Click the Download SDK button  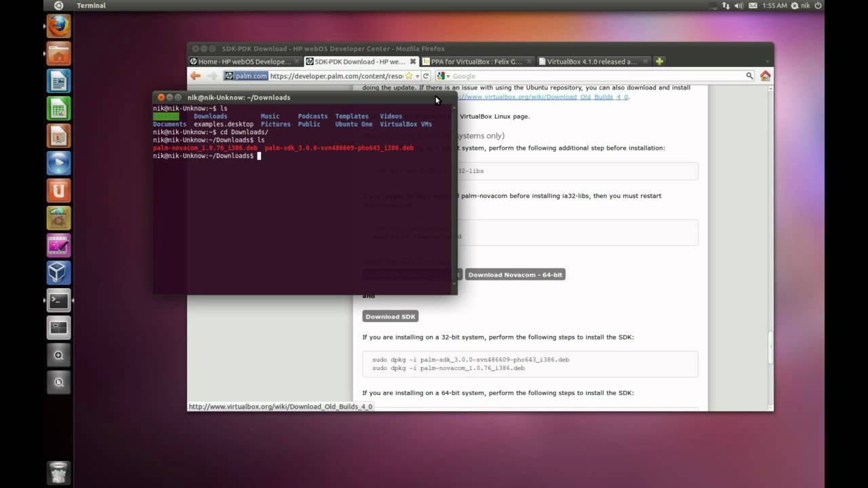tap(390, 317)
